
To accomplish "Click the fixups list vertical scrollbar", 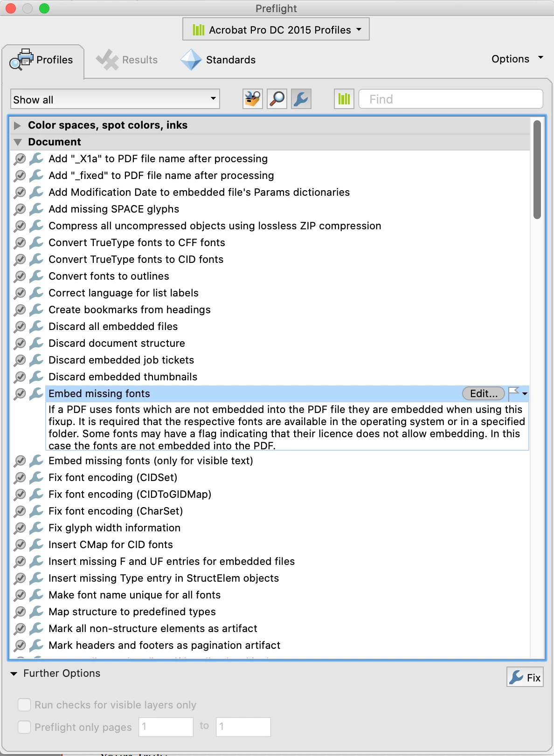I will point(537,169).
